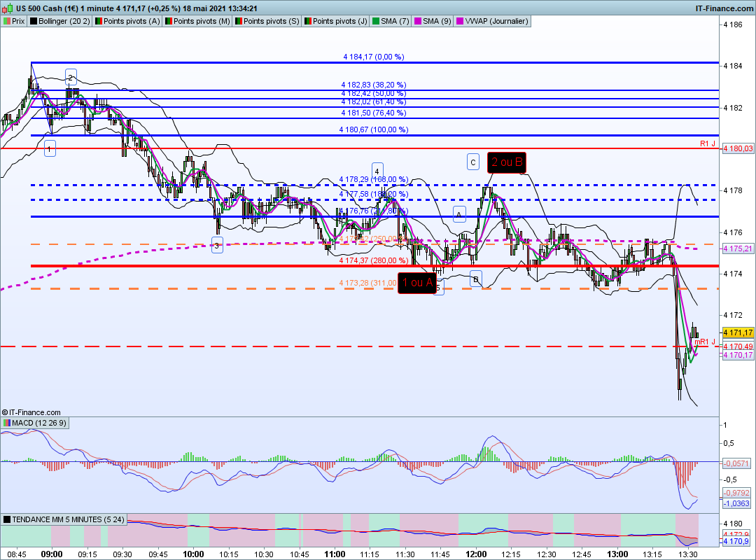Click the 10:00 time axis label
The width and height of the screenshot is (756, 560).
pos(193,554)
